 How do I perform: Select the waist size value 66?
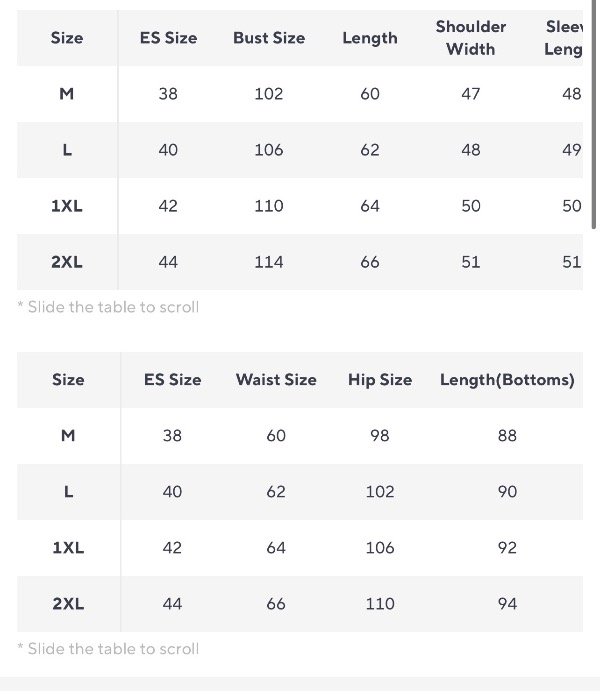coord(276,604)
